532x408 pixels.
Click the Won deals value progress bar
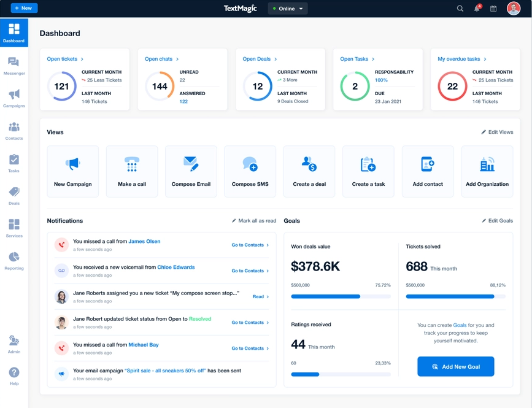click(341, 296)
